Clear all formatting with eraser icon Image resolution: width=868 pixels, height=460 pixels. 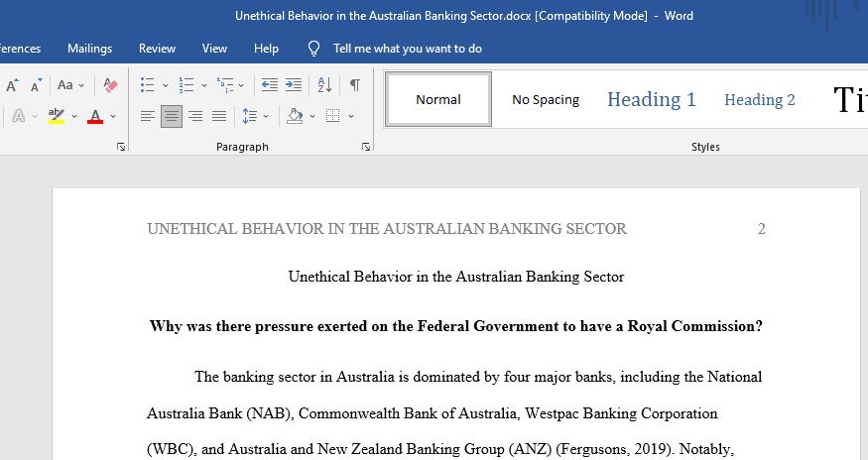[110, 85]
